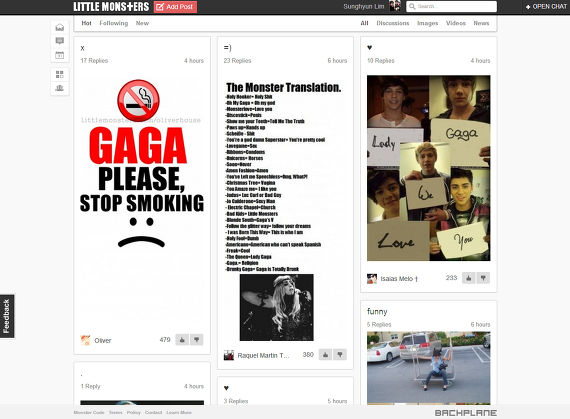Open the grid view sidebar icon
Image resolution: width=570 pixels, height=419 pixels.
(x=60, y=74)
